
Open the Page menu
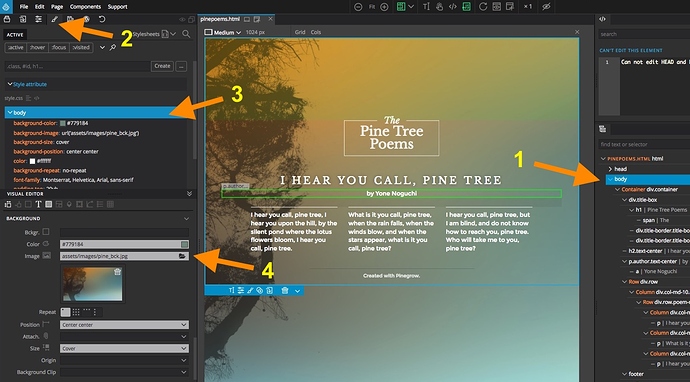pos(57,7)
